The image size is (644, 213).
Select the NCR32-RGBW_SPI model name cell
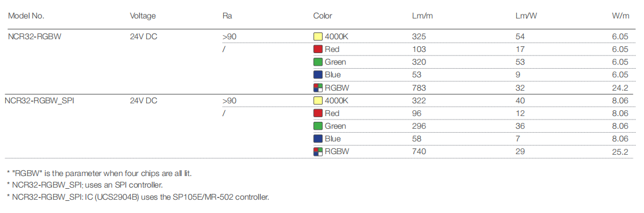pos(39,100)
